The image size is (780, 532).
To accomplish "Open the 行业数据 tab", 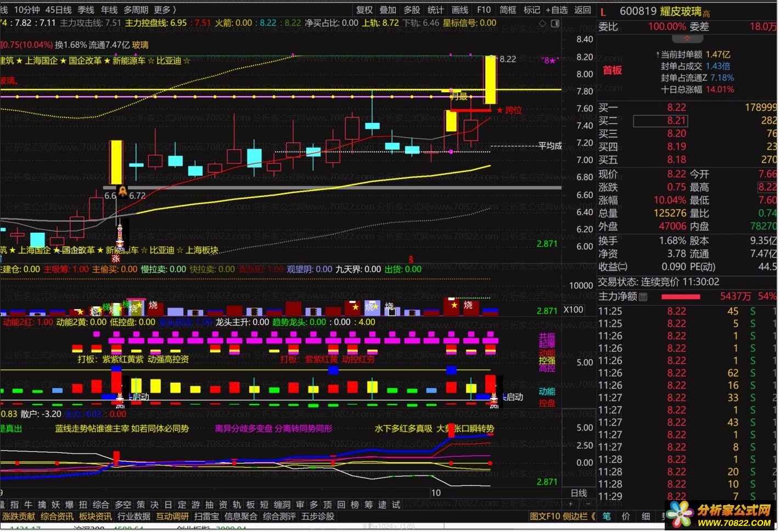I will coord(134,517).
